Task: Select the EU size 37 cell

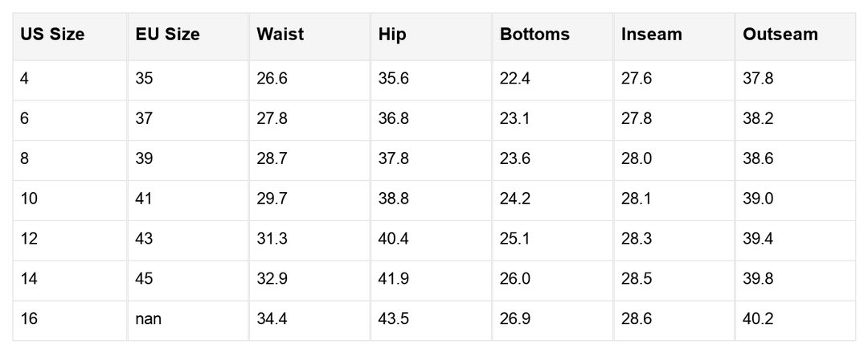Action: click(x=145, y=119)
